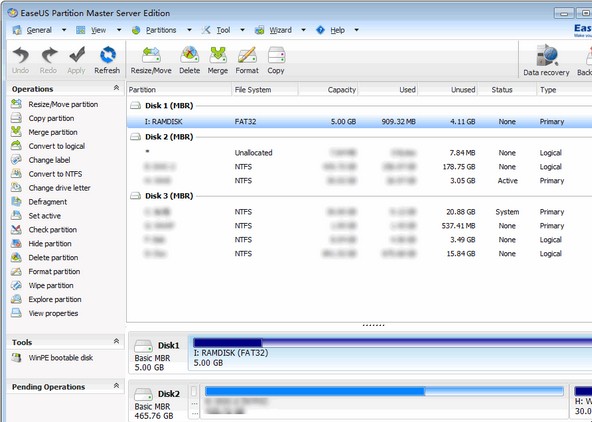This screenshot has height=422, width=592.
Task: Open the Wizard menu
Action: click(x=281, y=30)
